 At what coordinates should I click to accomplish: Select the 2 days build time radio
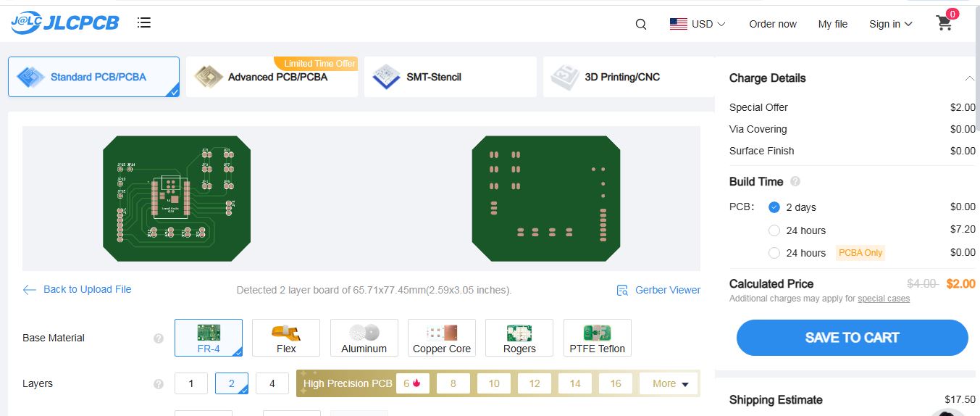click(x=774, y=207)
